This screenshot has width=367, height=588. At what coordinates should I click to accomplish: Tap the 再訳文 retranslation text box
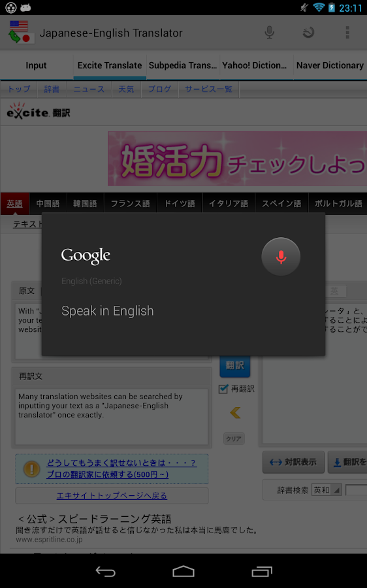point(112,417)
